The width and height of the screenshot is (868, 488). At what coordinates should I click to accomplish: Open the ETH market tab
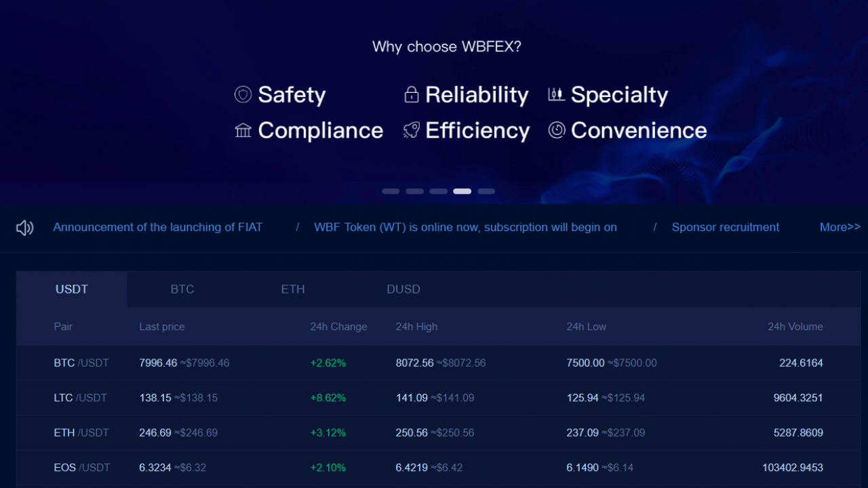(x=293, y=289)
